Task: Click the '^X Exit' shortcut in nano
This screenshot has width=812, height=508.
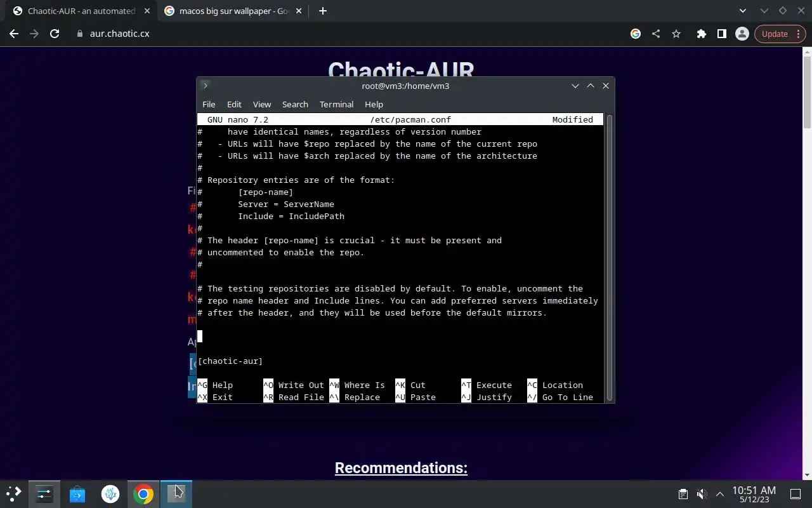Action: coord(215,397)
